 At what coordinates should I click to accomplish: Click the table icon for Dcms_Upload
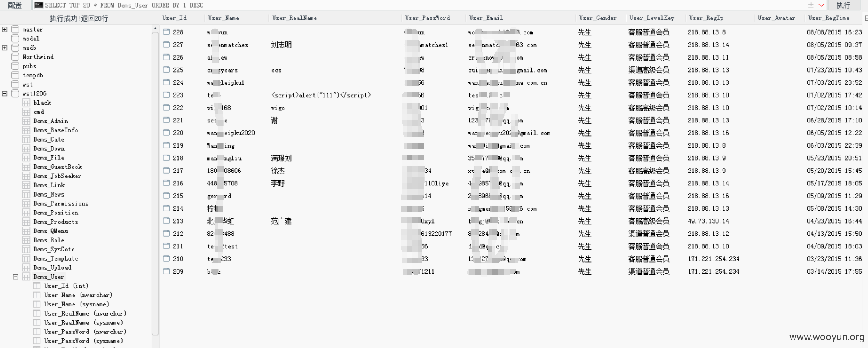click(26, 267)
